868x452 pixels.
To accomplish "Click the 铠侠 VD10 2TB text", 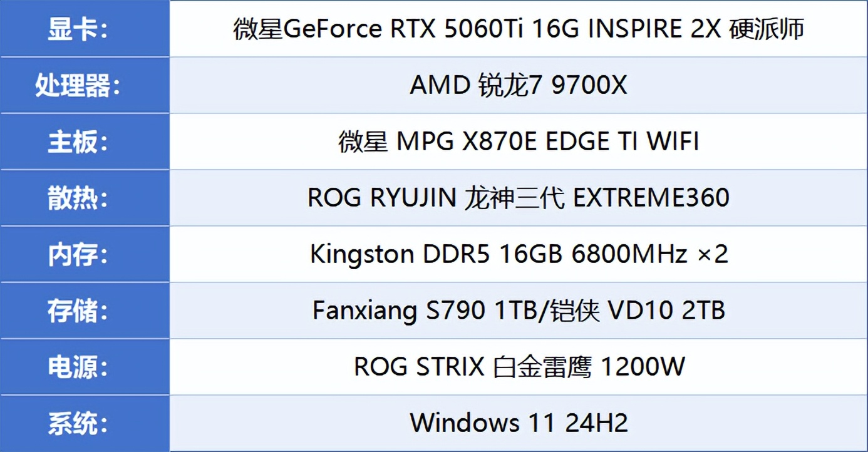I will click(x=638, y=311).
